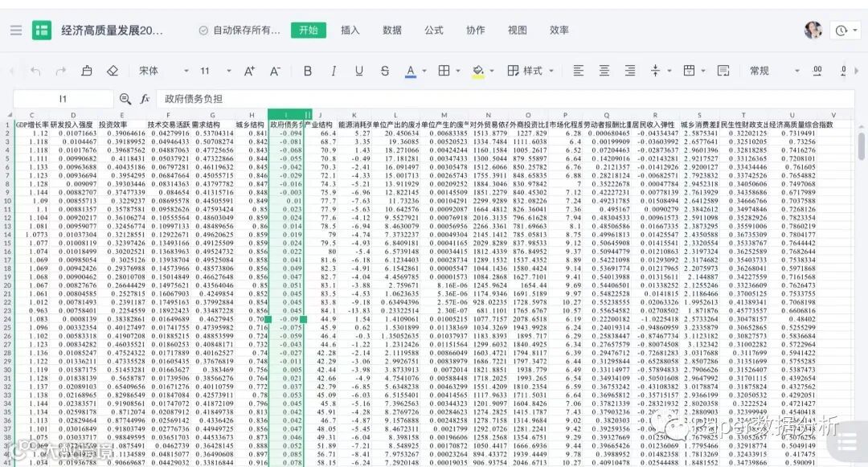Open the history clock dropdown
The image size is (868, 467).
845,31
